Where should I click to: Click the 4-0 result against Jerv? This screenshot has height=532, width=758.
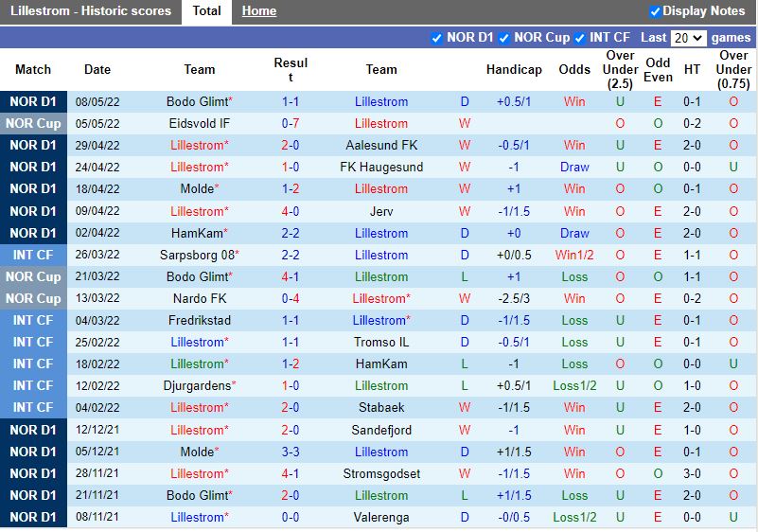coord(291,211)
